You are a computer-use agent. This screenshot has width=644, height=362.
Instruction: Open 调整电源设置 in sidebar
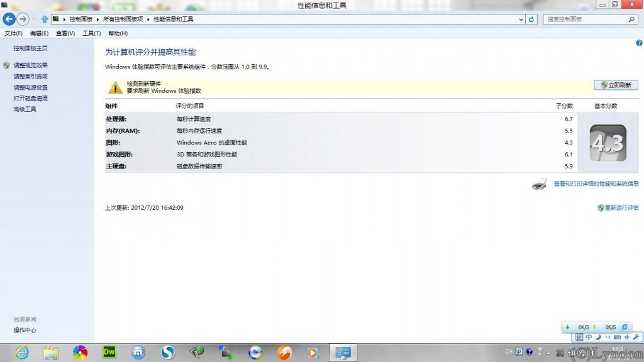pyautogui.click(x=30, y=87)
